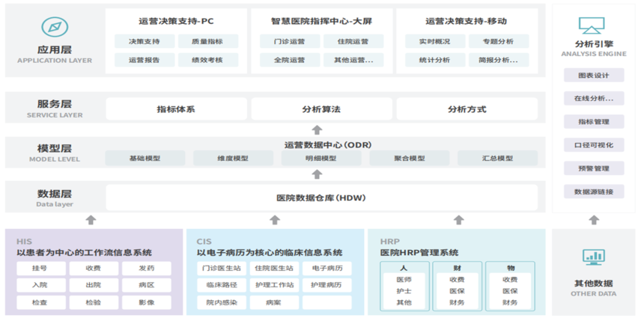Image resolution: width=644 pixels, height=321 pixels.
Task: Click the up arrow below 分析算法
Action: click(318, 129)
